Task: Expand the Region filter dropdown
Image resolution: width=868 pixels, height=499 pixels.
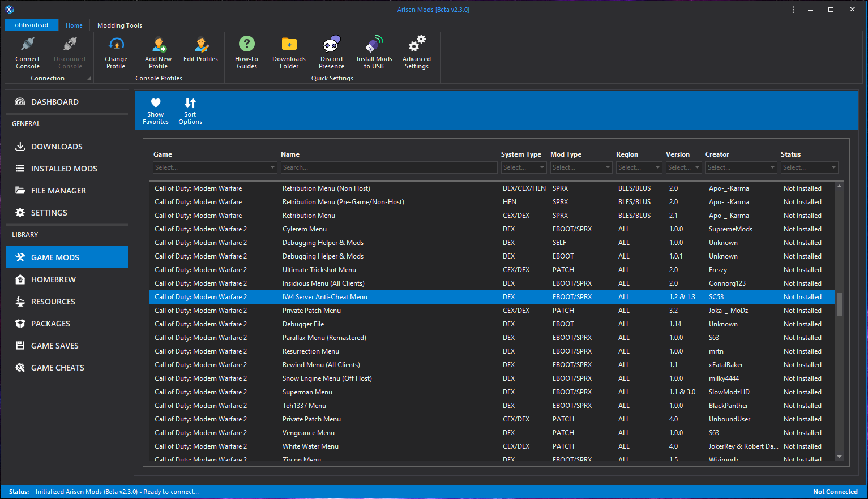Action: point(639,167)
